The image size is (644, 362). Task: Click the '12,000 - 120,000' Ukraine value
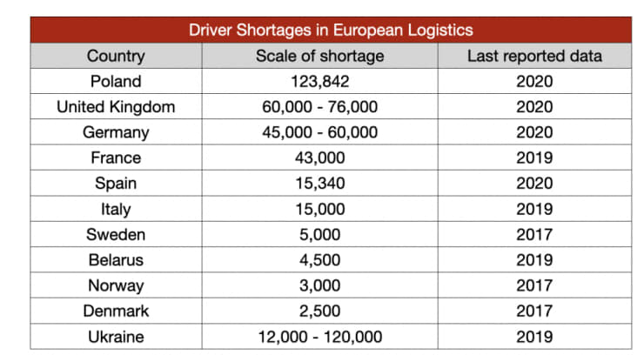point(319,337)
